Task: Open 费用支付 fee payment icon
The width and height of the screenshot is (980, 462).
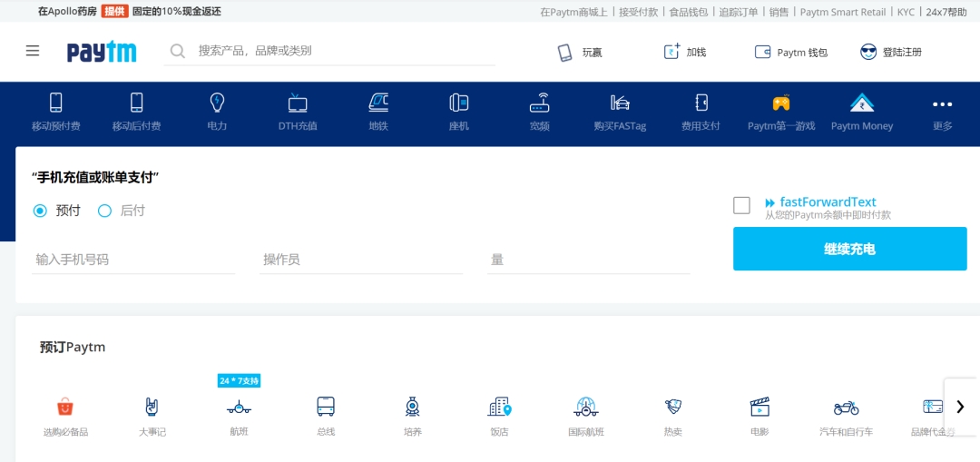Action: (701, 102)
